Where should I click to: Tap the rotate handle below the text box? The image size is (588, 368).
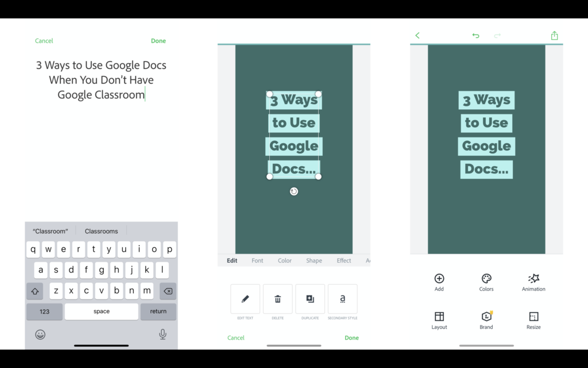tap(294, 191)
